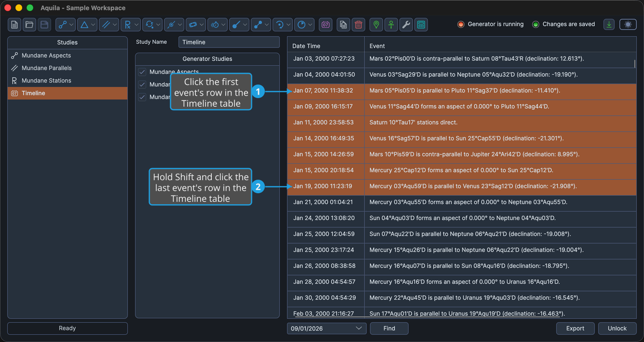Select the Jan 25, 2000 23:17:24 row

click(462, 250)
